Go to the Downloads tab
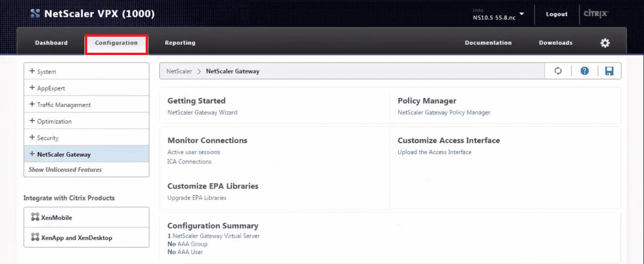644x264 pixels. pos(556,43)
